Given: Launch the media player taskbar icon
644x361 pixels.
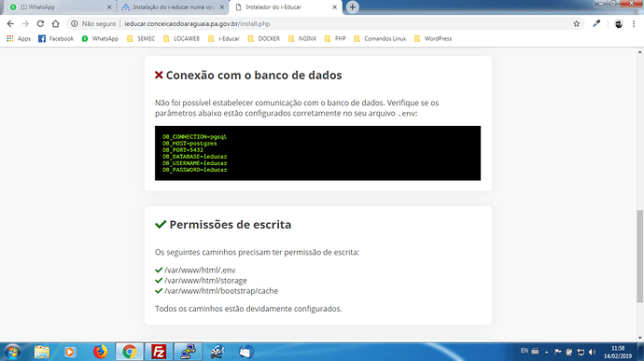Looking at the screenshot, I should coord(70,352).
